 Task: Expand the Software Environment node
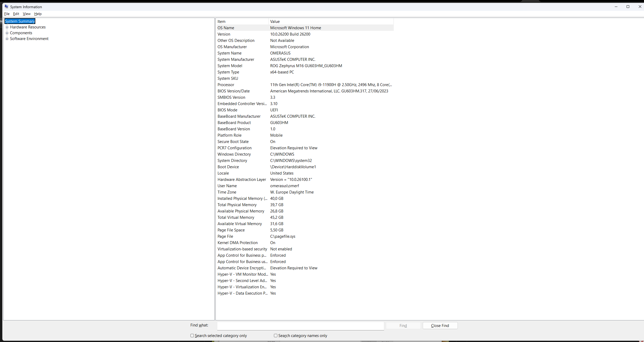coord(7,39)
